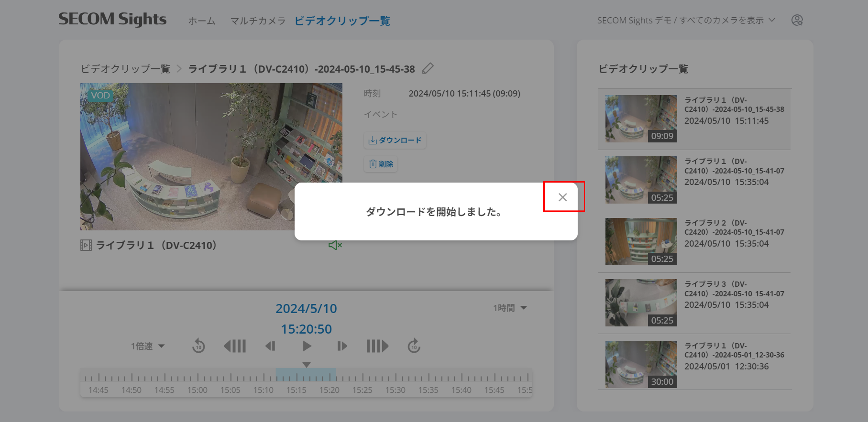Select the 30:00 duration clip thumbnail
868x422 pixels.
coord(641,364)
